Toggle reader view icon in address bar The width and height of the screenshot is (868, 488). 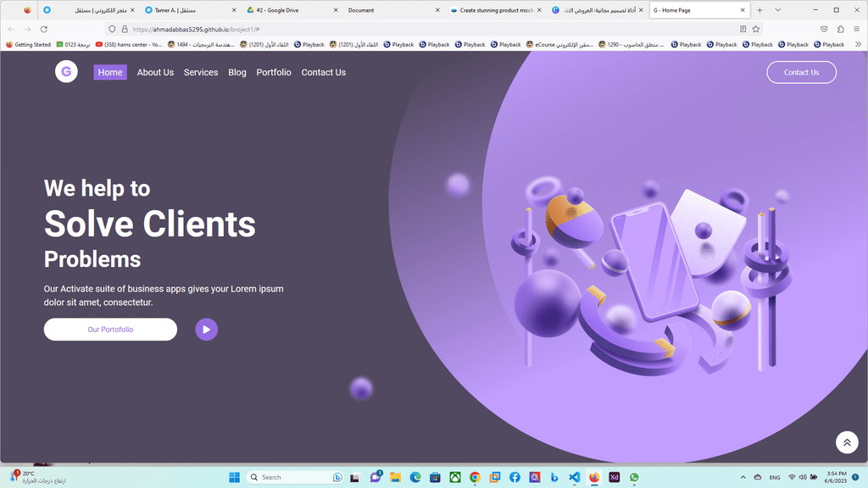[x=743, y=29]
